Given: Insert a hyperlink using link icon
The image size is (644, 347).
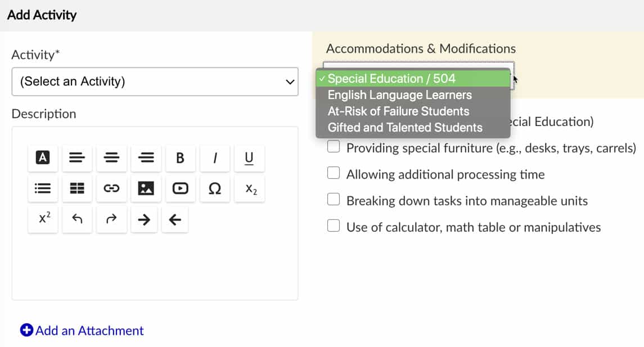Looking at the screenshot, I should click(x=111, y=189).
